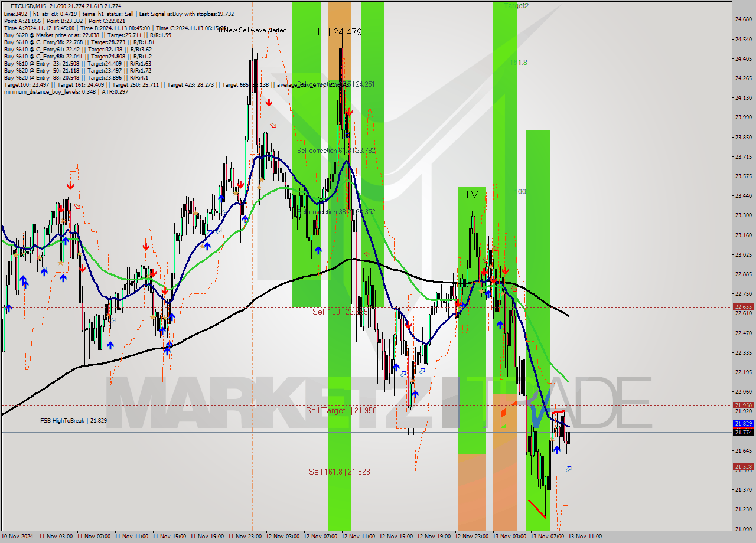
Task: Click the 21.090 price axis value
Action: (743, 529)
